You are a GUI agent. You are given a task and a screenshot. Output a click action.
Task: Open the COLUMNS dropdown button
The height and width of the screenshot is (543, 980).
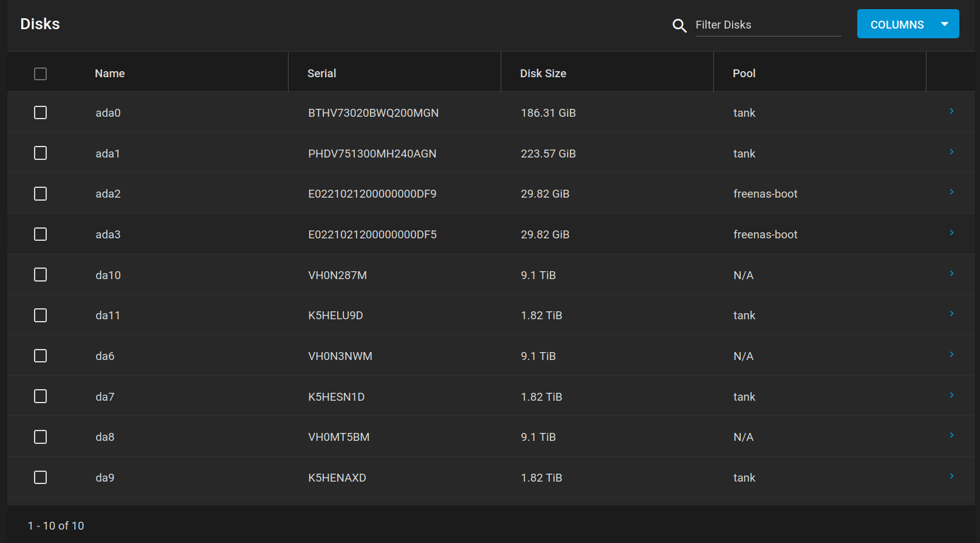pyautogui.click(x=908, y=24)
